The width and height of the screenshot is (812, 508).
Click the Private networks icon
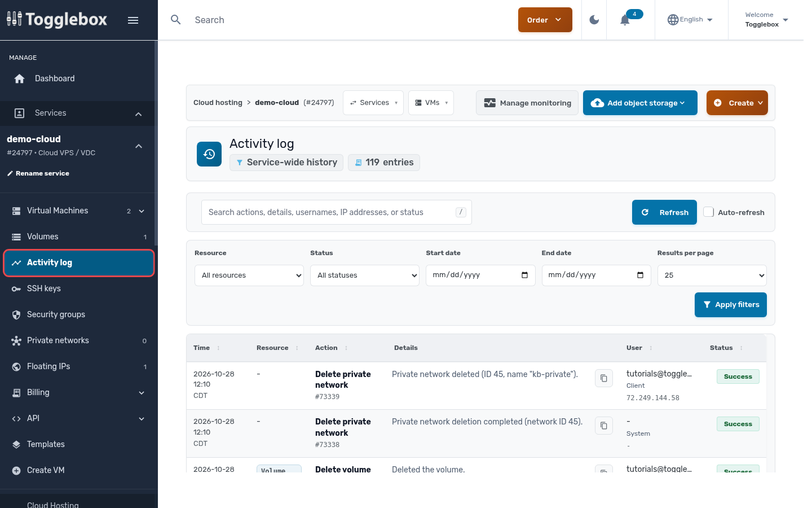[16, 340]
